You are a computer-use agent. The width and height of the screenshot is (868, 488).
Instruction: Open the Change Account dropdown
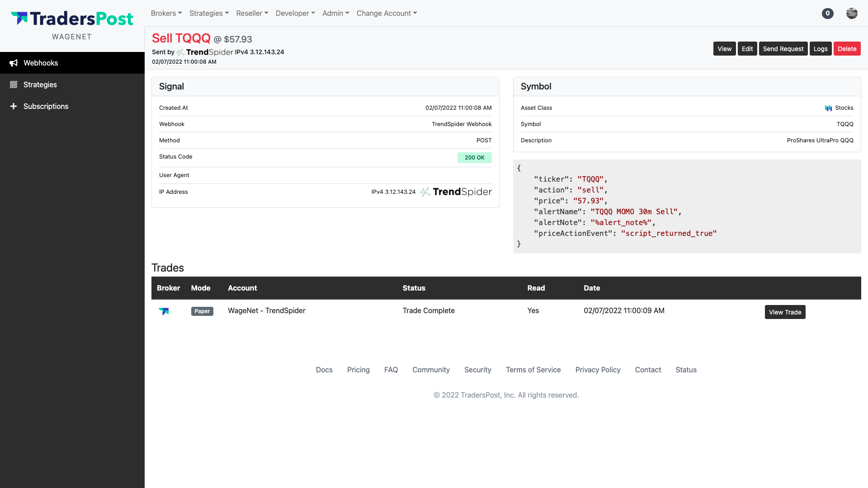click(x=387, y=13)
